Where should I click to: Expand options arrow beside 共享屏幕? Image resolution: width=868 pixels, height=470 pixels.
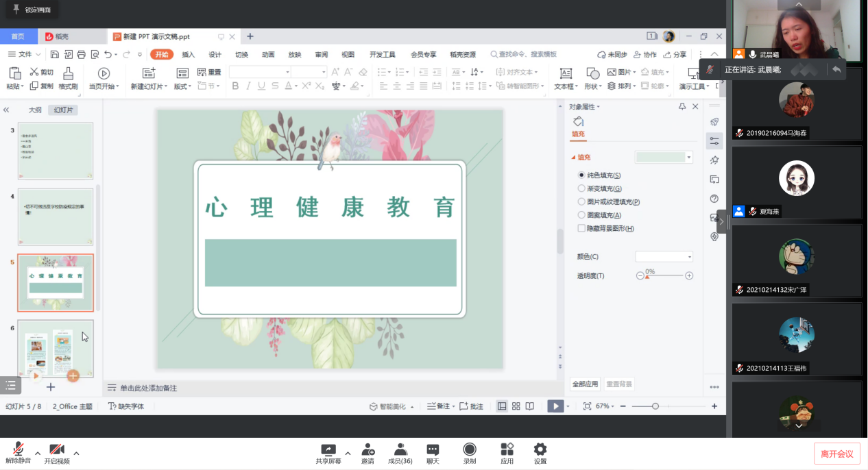pyautogui.click(x=348, y=453)
